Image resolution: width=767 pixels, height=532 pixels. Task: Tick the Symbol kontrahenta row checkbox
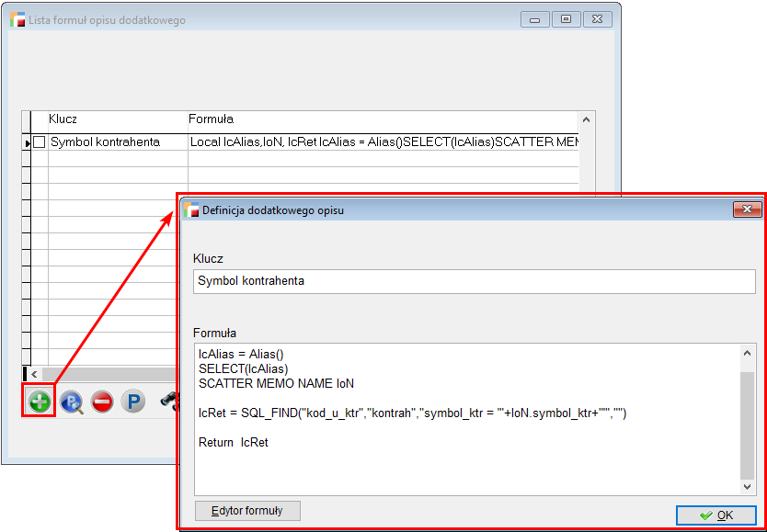coord(39,142)
